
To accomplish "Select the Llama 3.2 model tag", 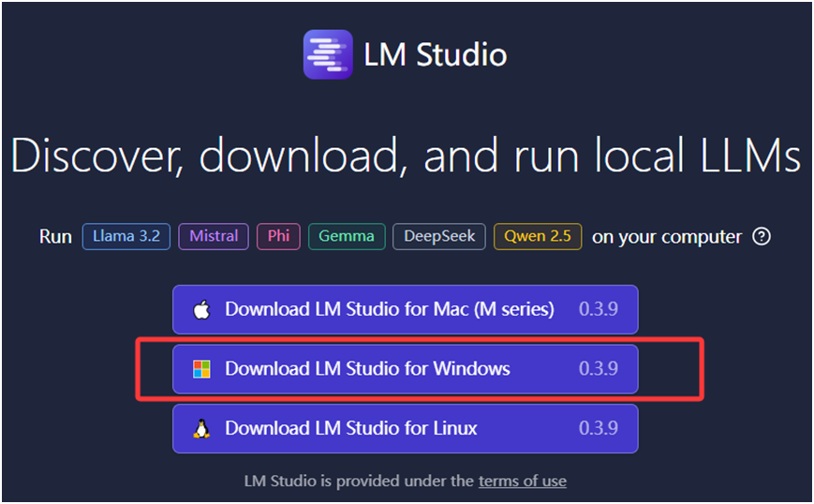I will 126,237.
